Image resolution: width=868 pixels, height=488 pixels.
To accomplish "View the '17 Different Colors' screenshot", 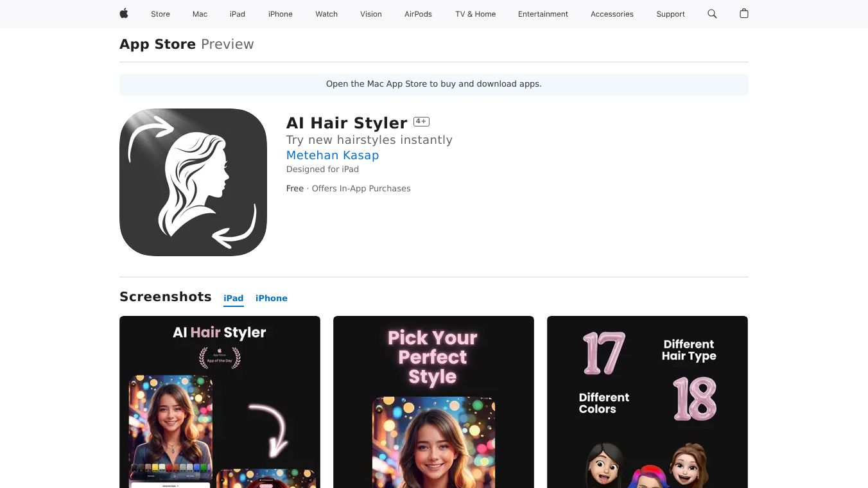I will pyautogui.click(x=647, y=402).
